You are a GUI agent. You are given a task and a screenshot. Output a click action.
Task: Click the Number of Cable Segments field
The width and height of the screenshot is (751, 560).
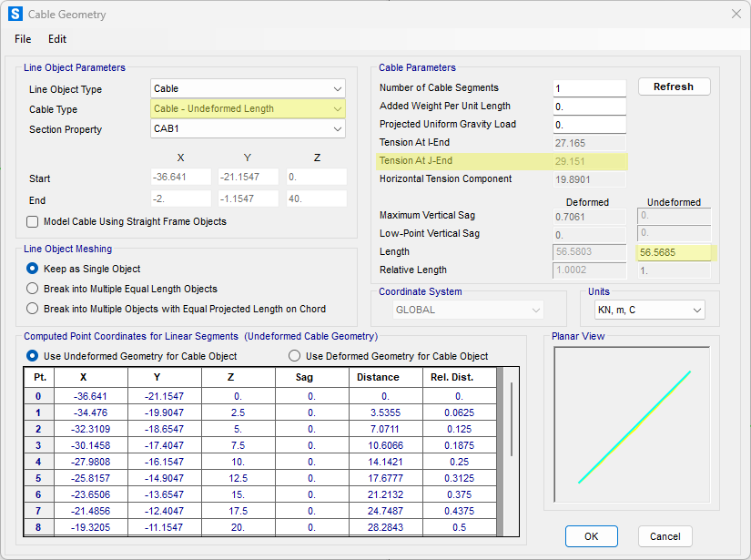click(x=589, y=88)
